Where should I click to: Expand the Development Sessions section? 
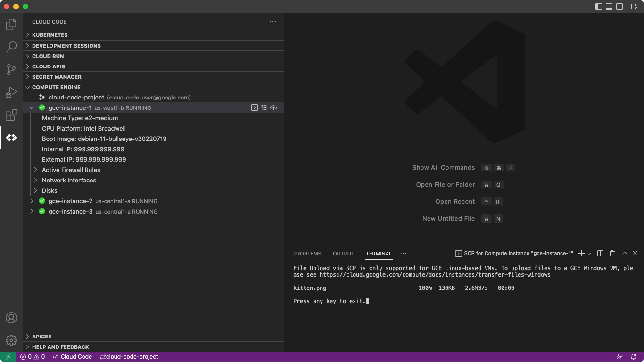click(153, 46)
